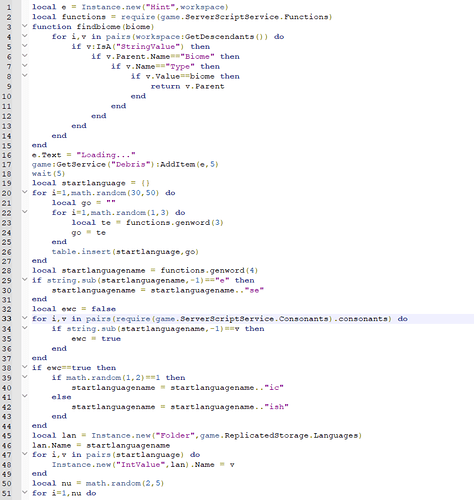Select line number 16 in gutter
Screen dimensions: 474x500
pyautogui.click(x=7, y=155)
